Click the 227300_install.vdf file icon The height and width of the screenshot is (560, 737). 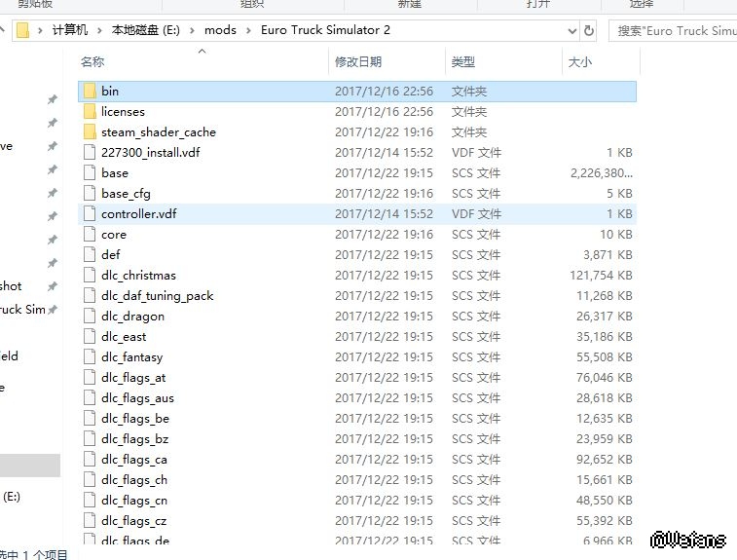click(90, 153)
